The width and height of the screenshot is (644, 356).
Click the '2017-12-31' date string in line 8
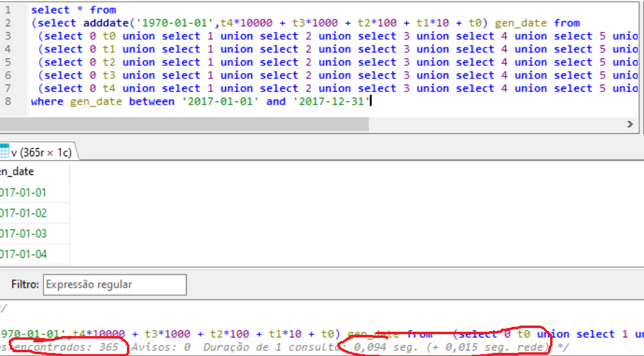coord(331,101)
